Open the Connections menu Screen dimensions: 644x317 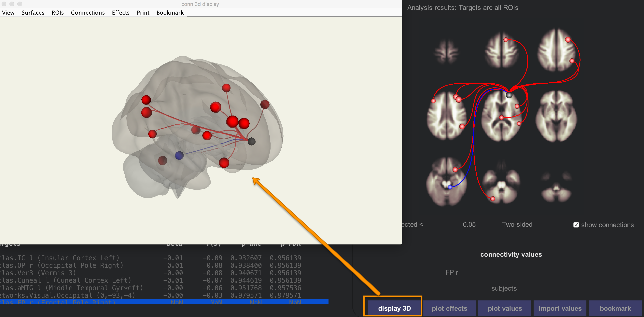pos(88,12)
